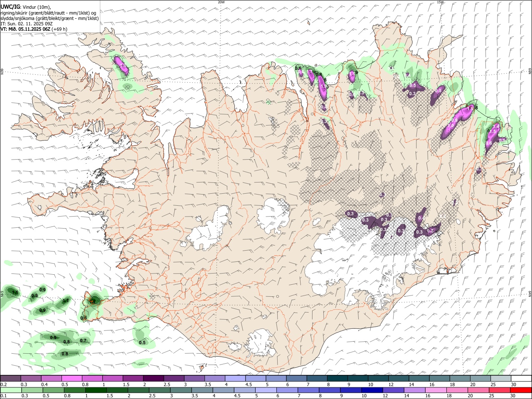Select the 18 gray-teal swatch in upper legend row
This screenshot has height=399, width=532.
460,378
